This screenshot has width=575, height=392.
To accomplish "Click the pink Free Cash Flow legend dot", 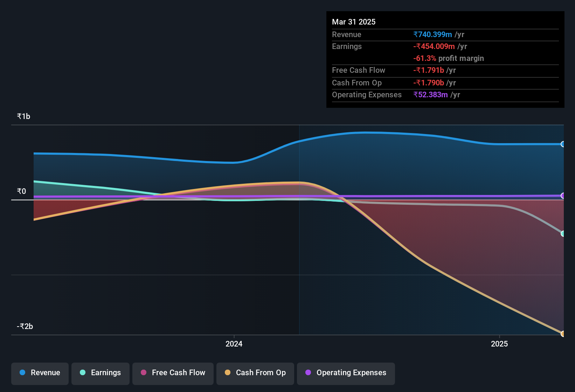I will pyautogui.click(x=144, y=372).
